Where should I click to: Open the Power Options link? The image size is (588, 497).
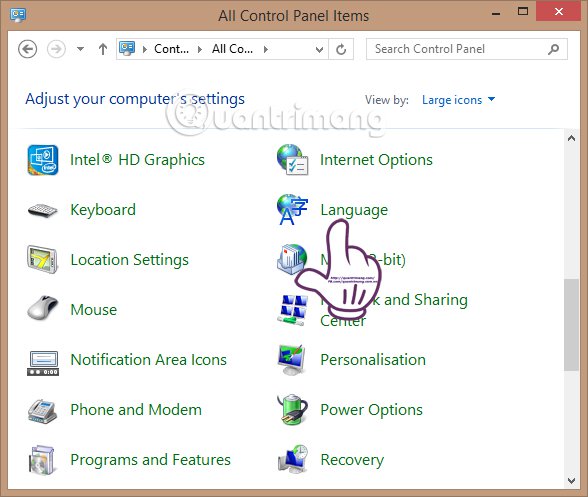[371, 410]
